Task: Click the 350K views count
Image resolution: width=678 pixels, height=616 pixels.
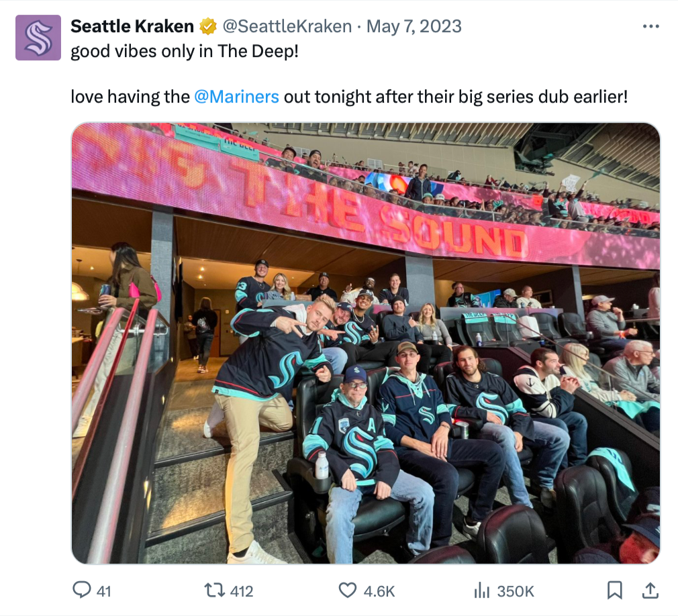Action: (x=516, y=591)
